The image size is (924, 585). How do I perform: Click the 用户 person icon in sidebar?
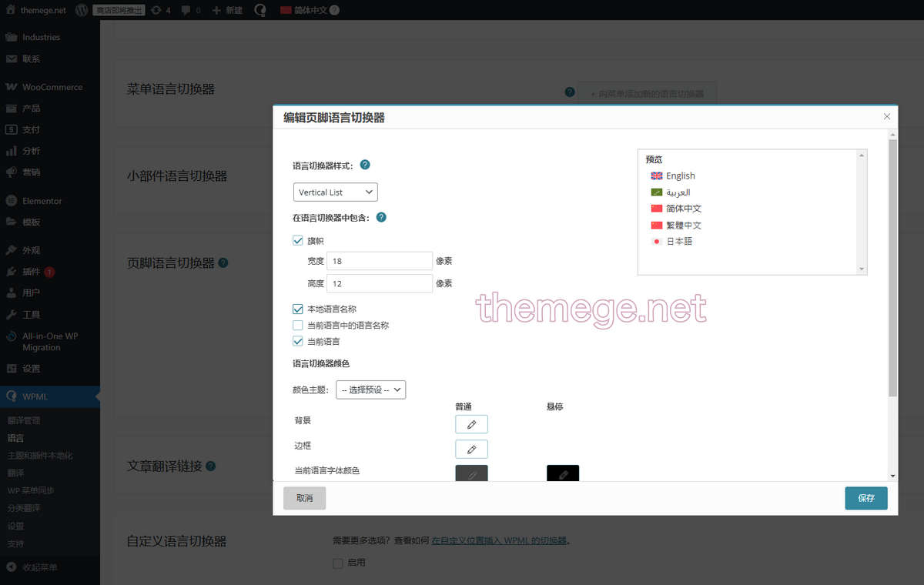tap(12, 292)
